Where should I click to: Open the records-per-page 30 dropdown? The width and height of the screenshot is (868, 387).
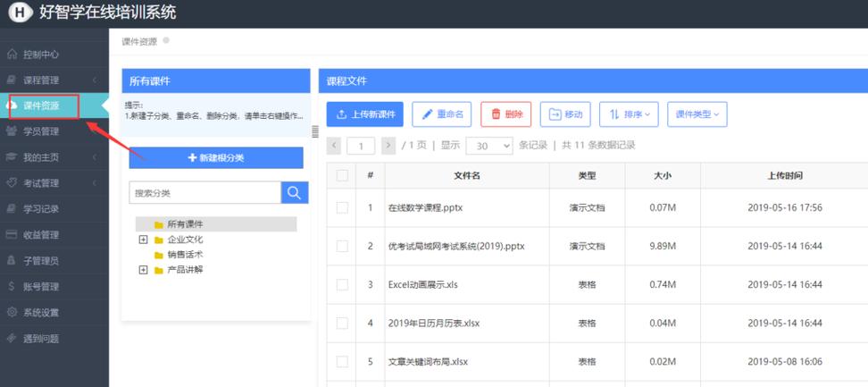pos(489,146)
